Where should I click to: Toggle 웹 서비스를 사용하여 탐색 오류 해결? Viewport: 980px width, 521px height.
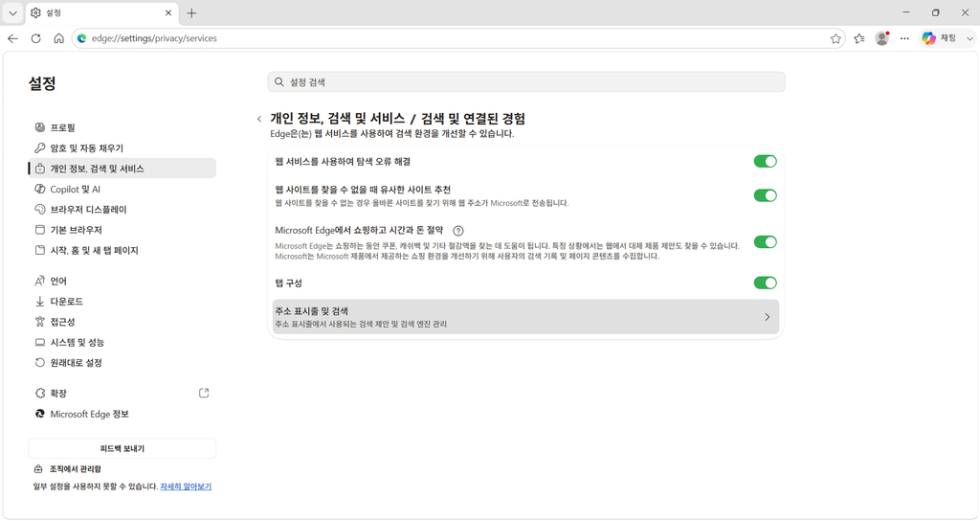765,161
